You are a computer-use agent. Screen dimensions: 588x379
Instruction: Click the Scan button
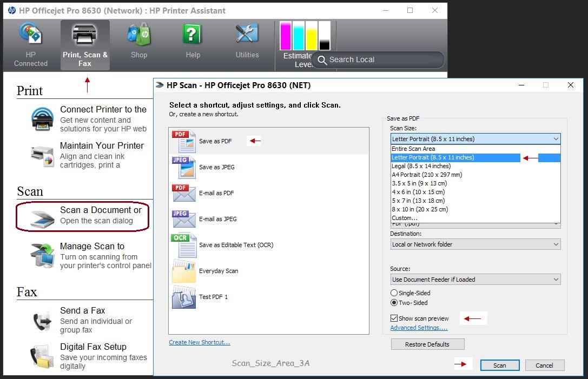pyautogui.click(x=499, y=365)
